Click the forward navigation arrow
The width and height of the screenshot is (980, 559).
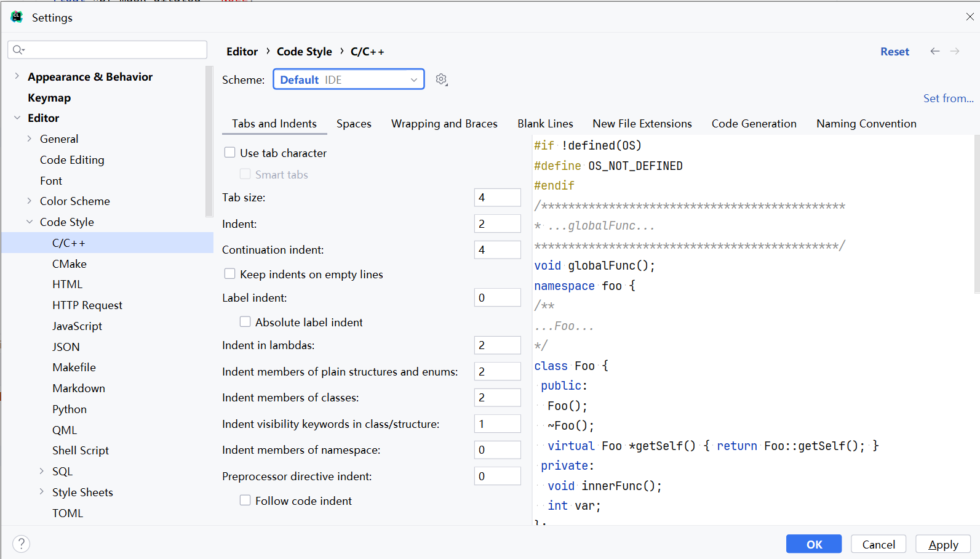click(x=955, y=51)
